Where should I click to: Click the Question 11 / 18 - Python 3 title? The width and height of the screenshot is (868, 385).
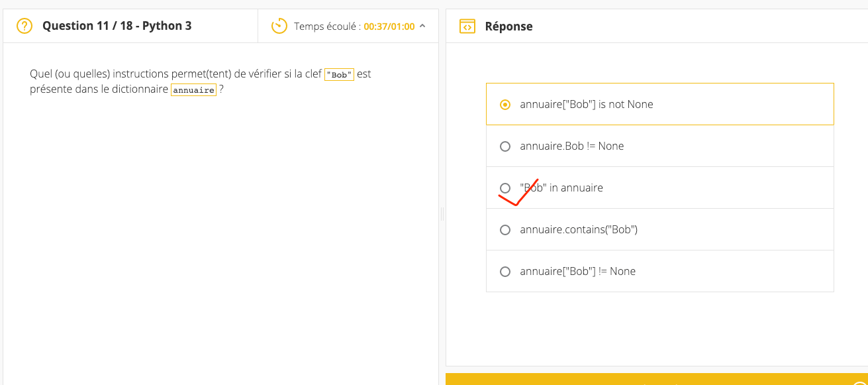117,26
